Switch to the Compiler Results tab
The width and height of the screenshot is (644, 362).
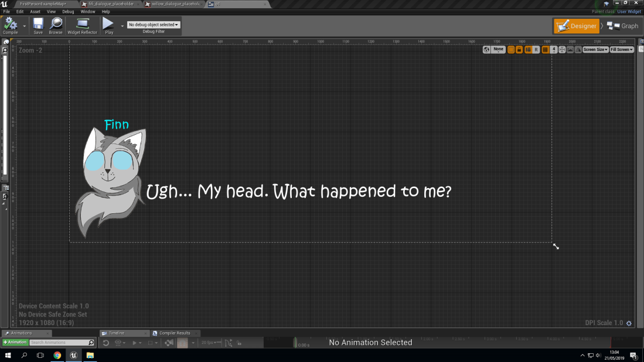pos(174,333)
